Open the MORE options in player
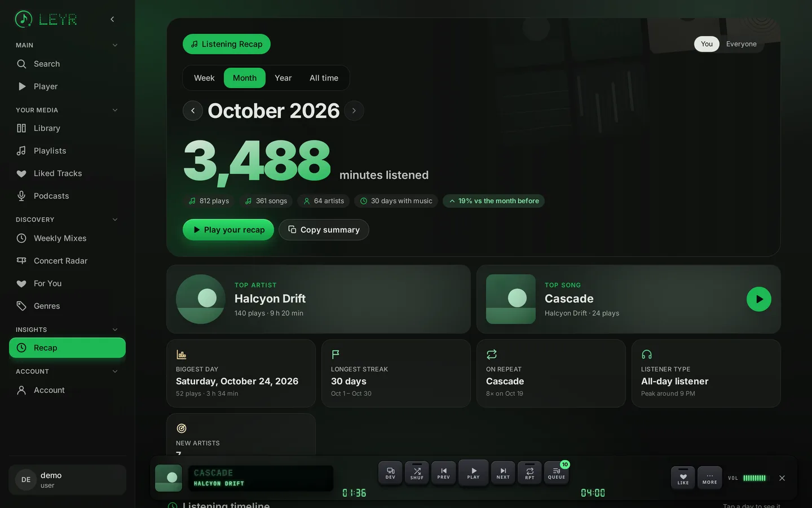This screenshot has width=812, height=508. [709, 478]
